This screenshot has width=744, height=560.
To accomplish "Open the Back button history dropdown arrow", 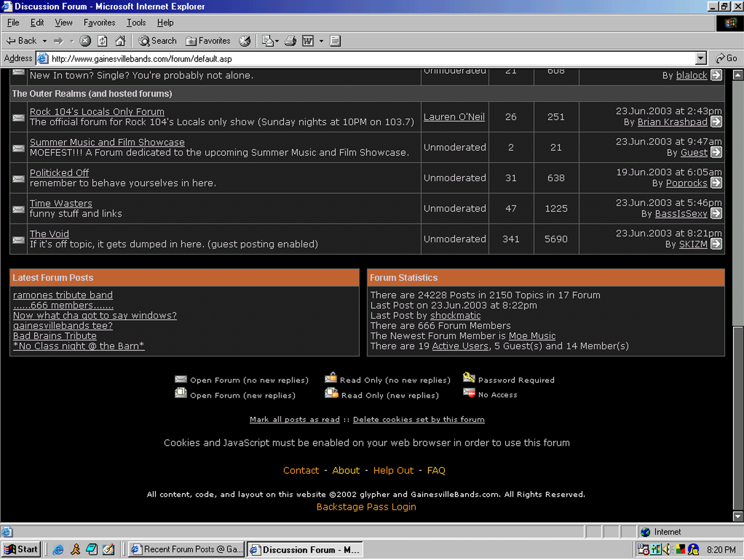I will tap(45, 41).
